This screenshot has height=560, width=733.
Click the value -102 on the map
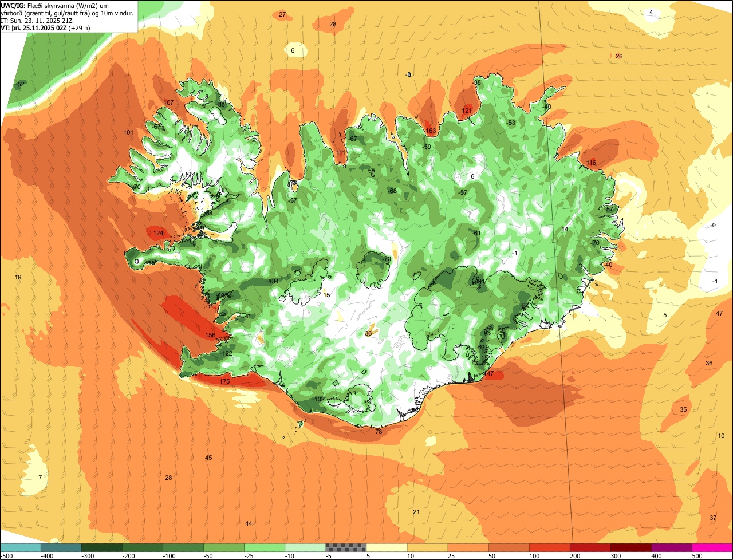(319, 399)
